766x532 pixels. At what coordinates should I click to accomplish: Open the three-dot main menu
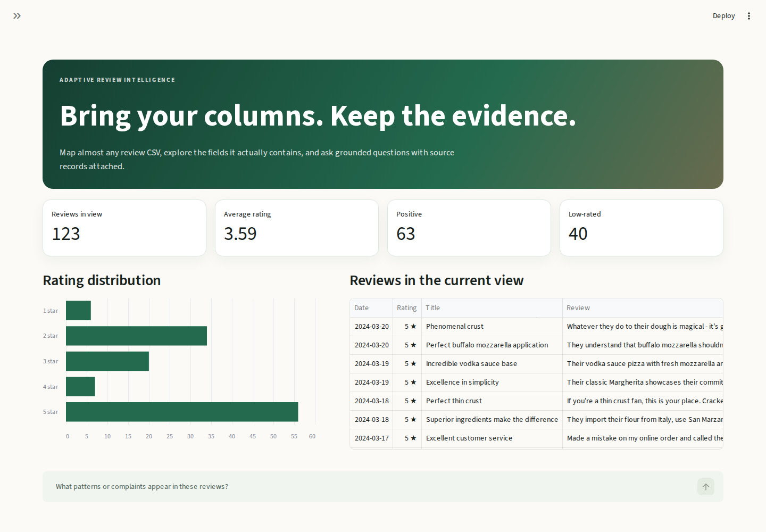click(749, 16)
